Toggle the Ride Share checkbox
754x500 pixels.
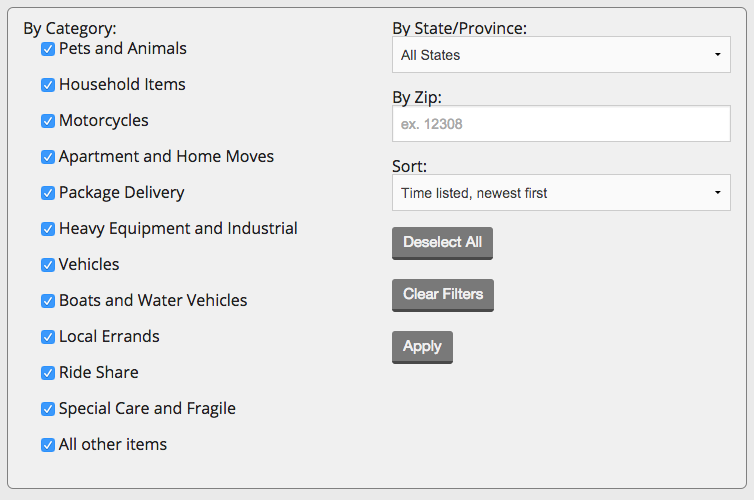click(x=48, y=373)
